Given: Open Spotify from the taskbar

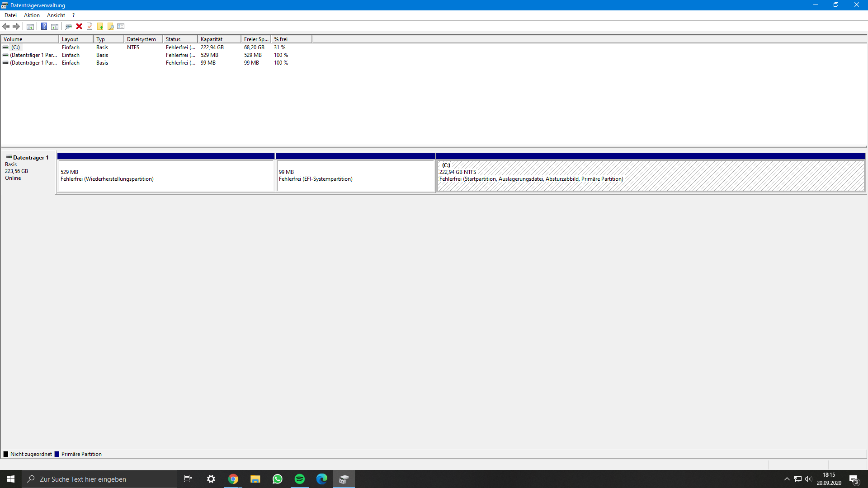Looking at the screenshot, I should [x=299, y=479].
